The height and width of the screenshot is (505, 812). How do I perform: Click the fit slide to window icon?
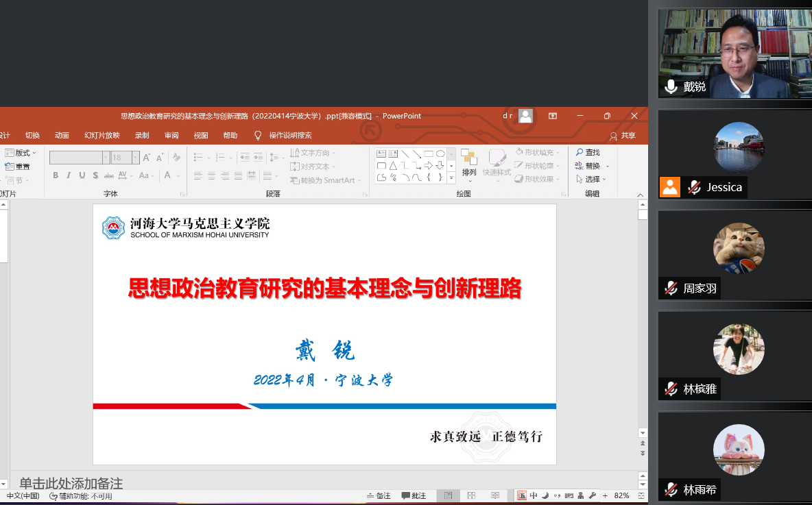click(641, 495)
